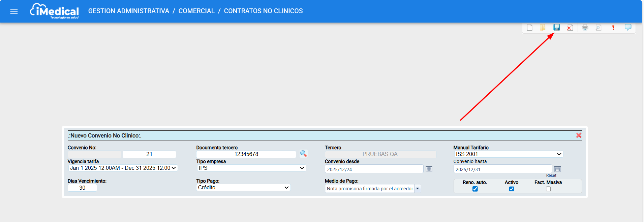
Task: Open the Tipo Pago Crédito dropdown
Action: (x=243, y=187)
